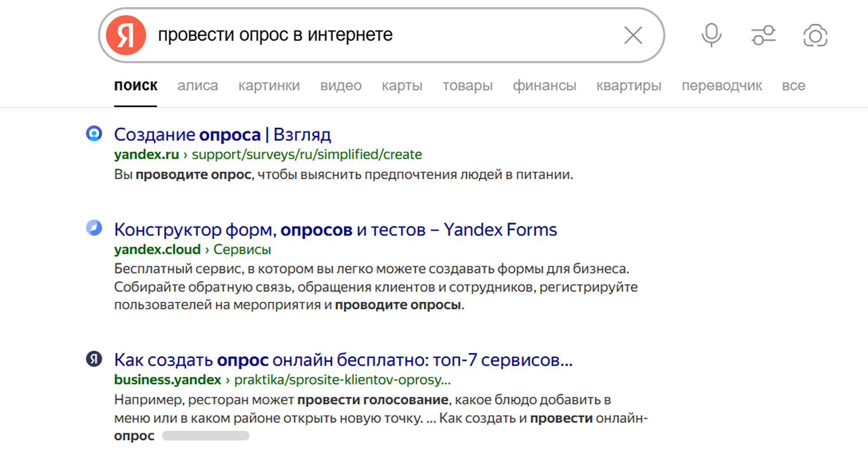Go to the 'товары' tab
The width and height of the screenshot is (868, 461).
[x=467, y=85]
